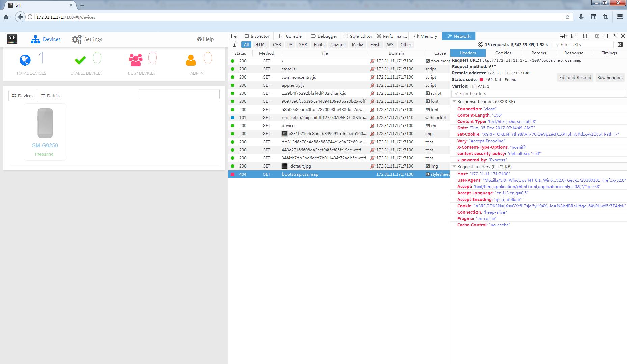Viewport: 627px width, 364px height.
Task: Toggle the All request filter
Action: [246, 44]
